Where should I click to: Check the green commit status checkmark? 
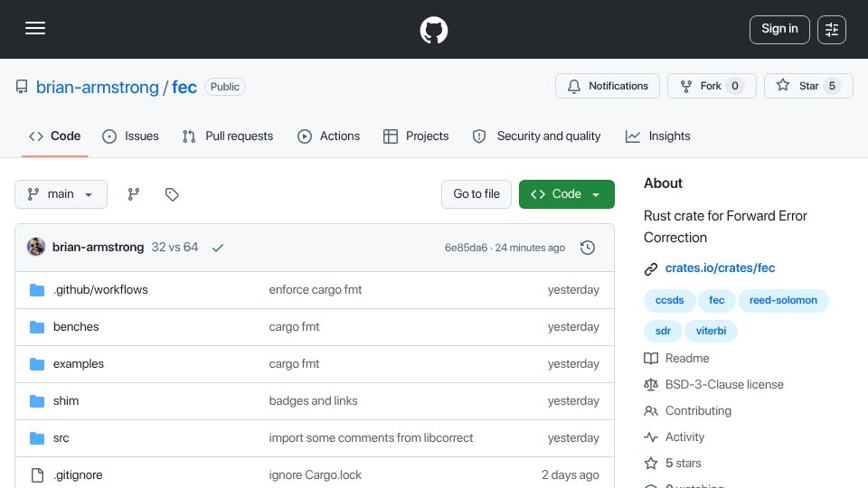pyautogui.click(x=218, y=248)
